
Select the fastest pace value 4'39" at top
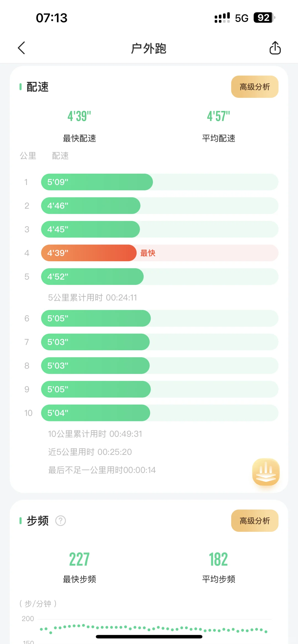[79, 116]
